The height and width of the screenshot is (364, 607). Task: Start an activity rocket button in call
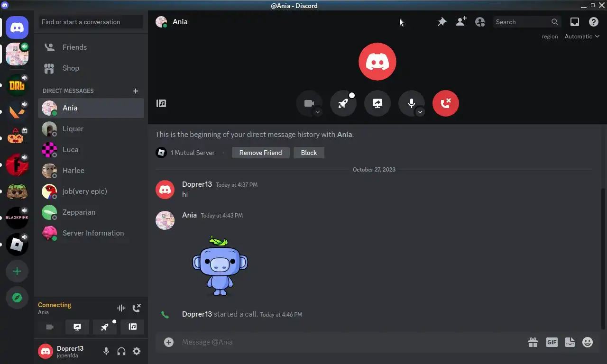(343, 103)
